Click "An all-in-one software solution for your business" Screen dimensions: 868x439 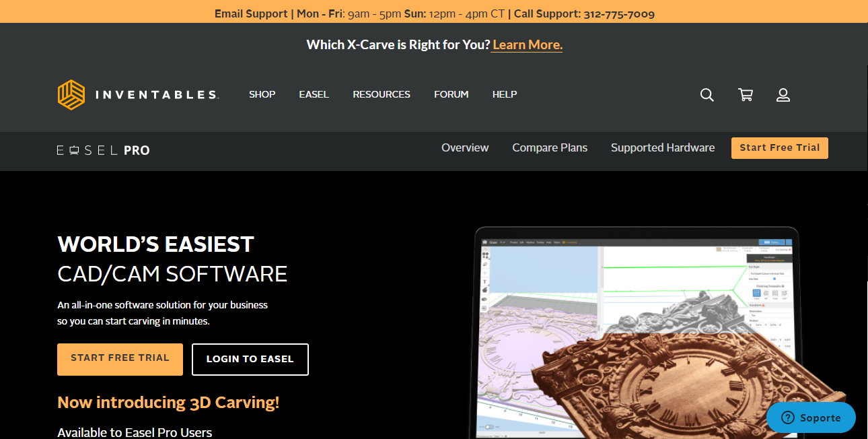[163, 305]
